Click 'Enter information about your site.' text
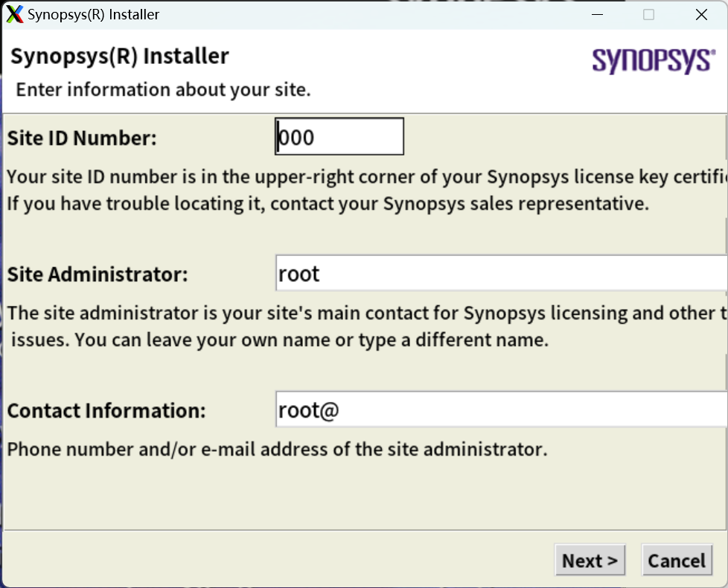 pos(164,89)
